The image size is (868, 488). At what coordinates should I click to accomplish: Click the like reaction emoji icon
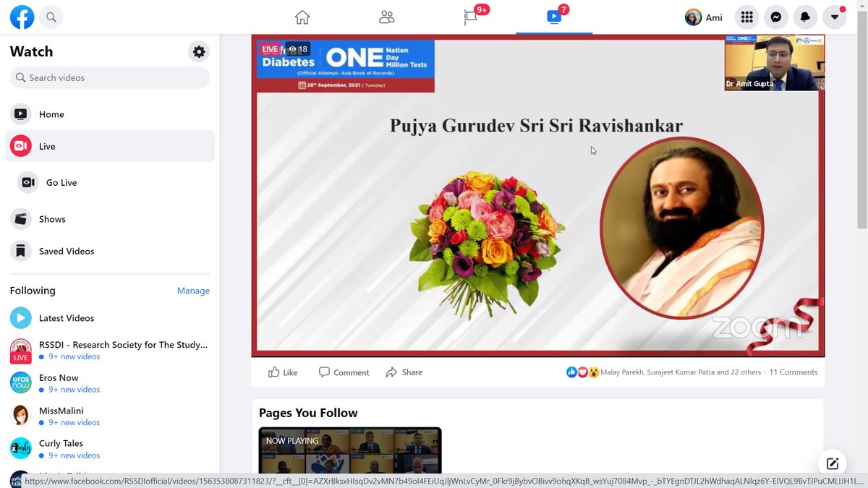click(x=572, y=372)
